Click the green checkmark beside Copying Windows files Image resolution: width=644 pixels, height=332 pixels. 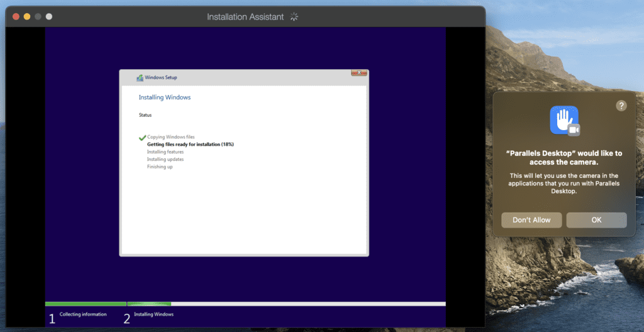point(143,137)
